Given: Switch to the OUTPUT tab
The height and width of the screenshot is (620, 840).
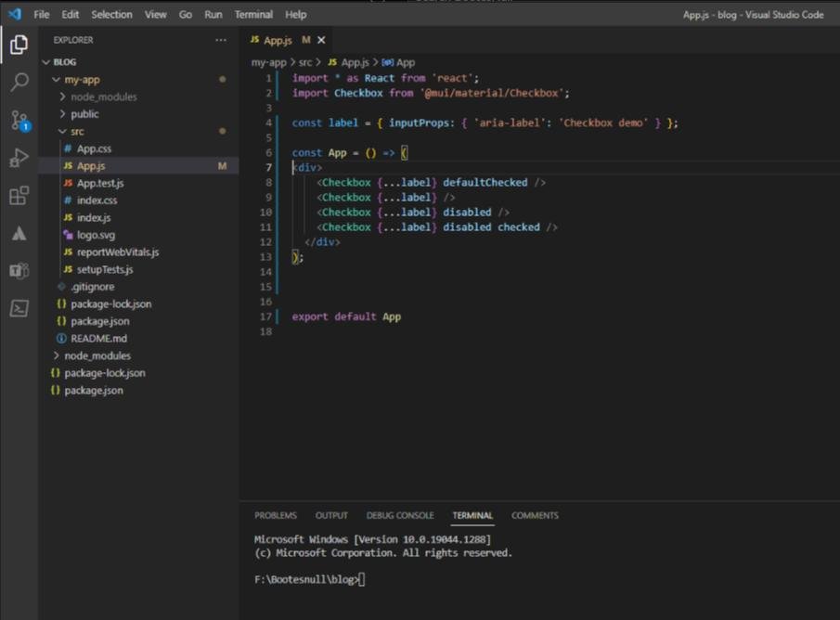Looking at the screenshot, I should [x=331, y=515].
